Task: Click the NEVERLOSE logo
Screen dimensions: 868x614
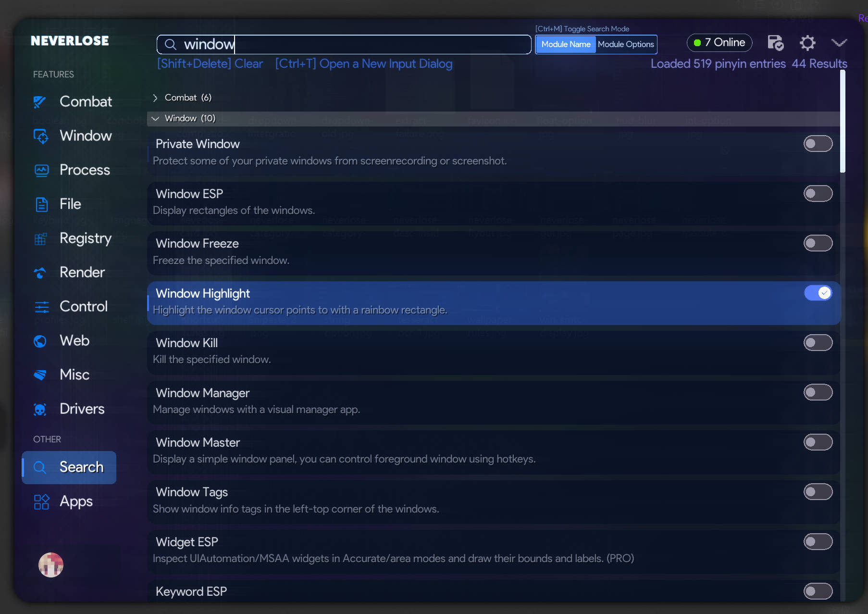Action: [x=70, y=41]
